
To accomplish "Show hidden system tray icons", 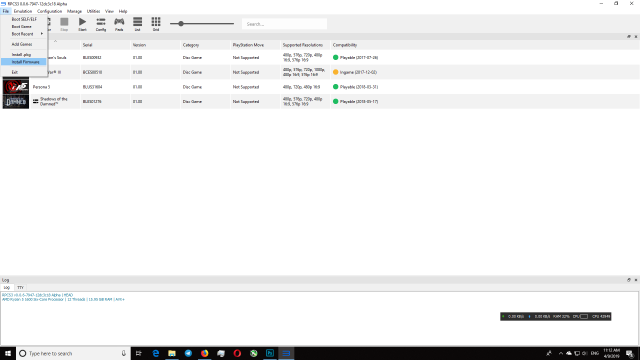I will [x=561, y=353].
